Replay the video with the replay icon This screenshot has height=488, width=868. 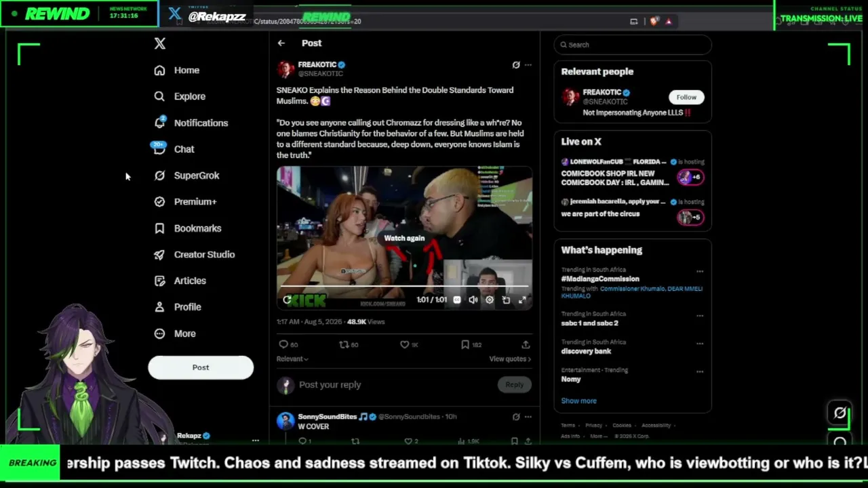pyautogui.click(x=288, y=300)
